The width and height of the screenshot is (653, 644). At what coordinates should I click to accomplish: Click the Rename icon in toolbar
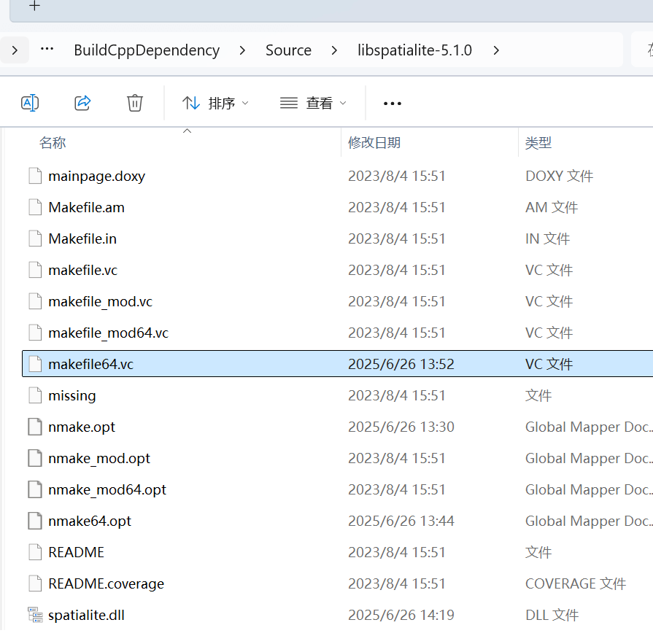(30, 103)
